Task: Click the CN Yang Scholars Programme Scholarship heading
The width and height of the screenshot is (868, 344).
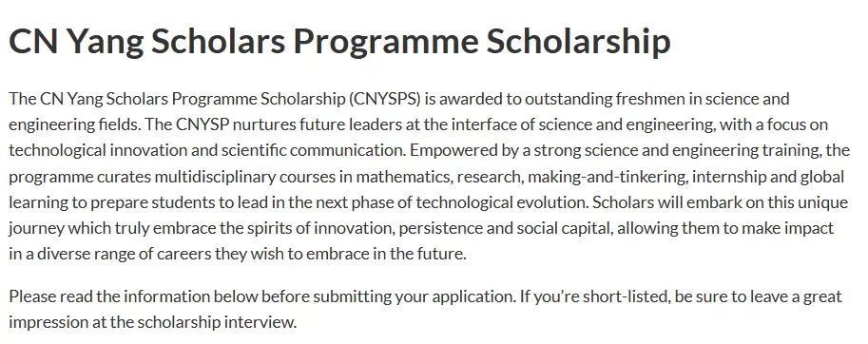Action: tap(340, 43)
